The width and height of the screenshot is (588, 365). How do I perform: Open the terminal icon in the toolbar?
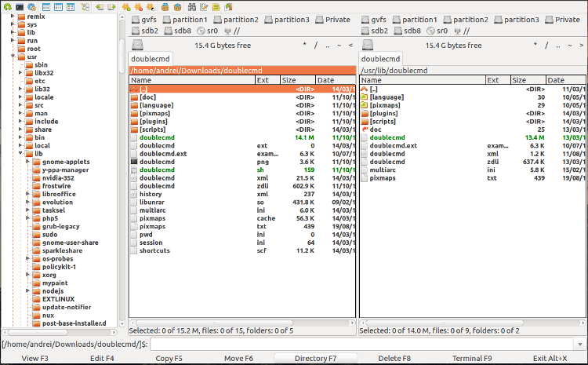(x=20, y=6)
